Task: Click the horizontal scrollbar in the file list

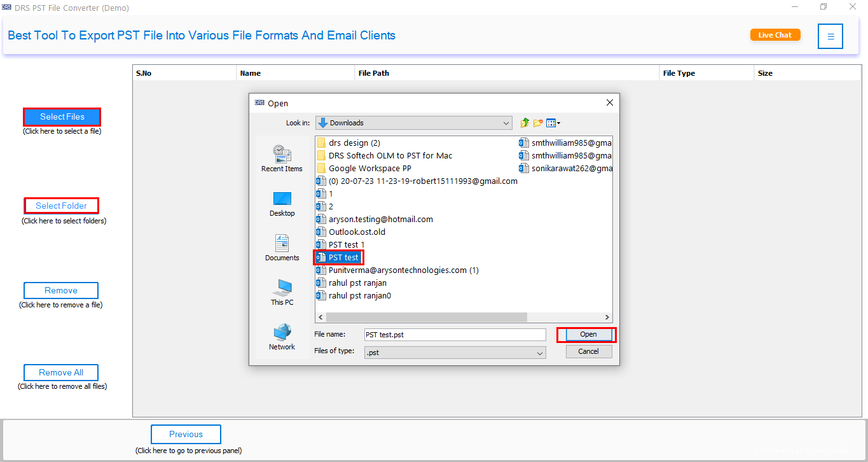Action: [427, 317]
